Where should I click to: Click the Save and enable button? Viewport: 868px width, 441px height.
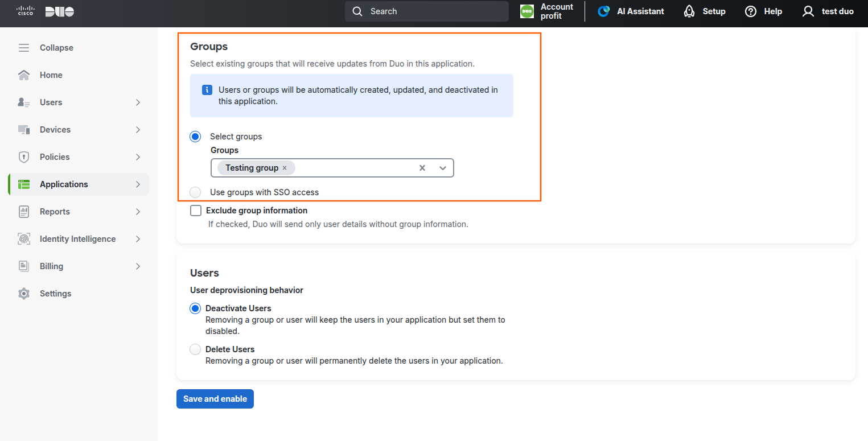[x=215, y=399]
